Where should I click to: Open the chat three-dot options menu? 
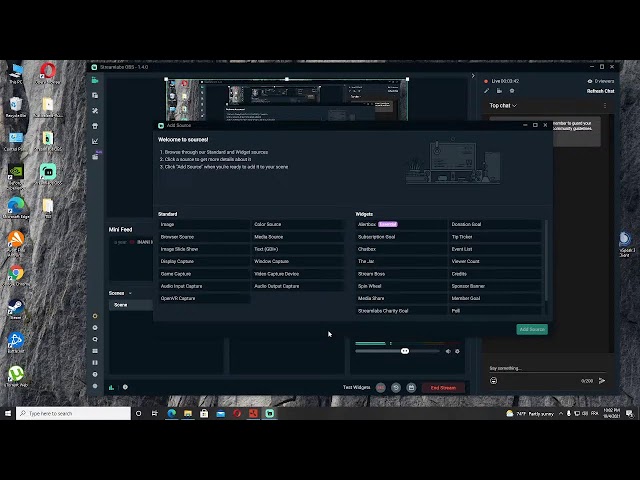[605, 105]
